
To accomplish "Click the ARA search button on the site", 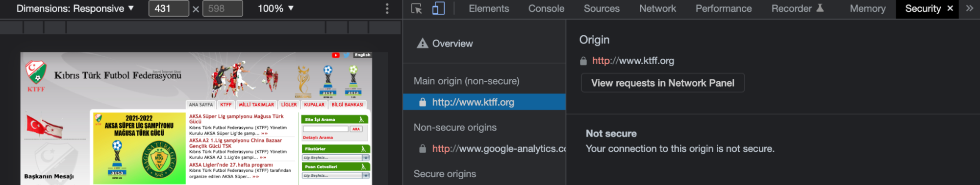I will point(356,129).
